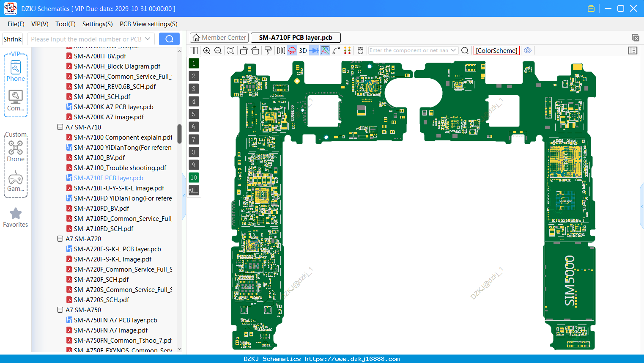This screenshot has width=644, height=363.
Task: Toggle split view layout icon
Action: point(194,50)
